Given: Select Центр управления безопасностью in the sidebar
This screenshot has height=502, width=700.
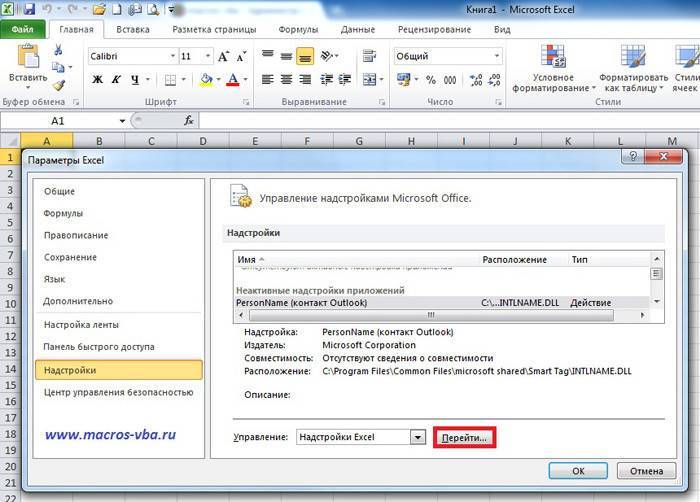Looking at the screenshot, I should pyautogui.click(x=118, y=392).
